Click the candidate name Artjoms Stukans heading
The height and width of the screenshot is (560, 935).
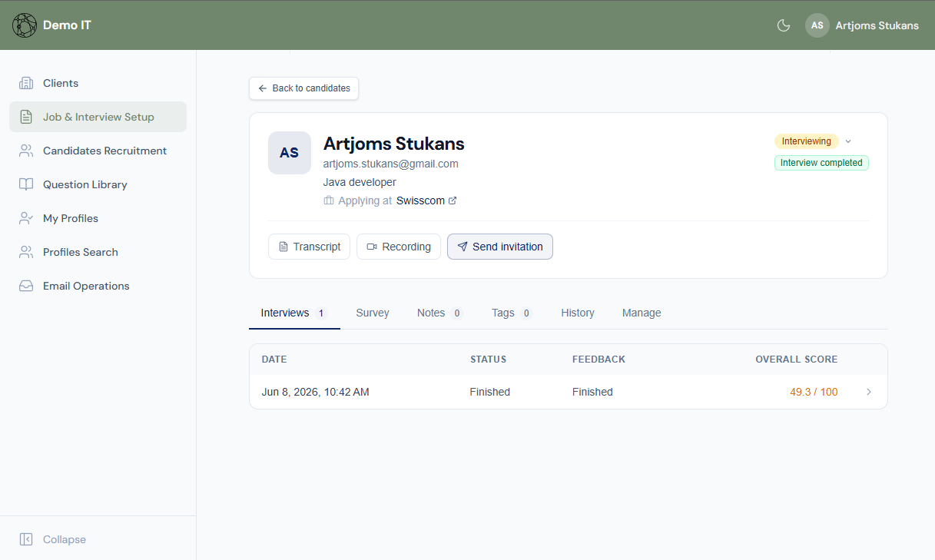[393, 144]
